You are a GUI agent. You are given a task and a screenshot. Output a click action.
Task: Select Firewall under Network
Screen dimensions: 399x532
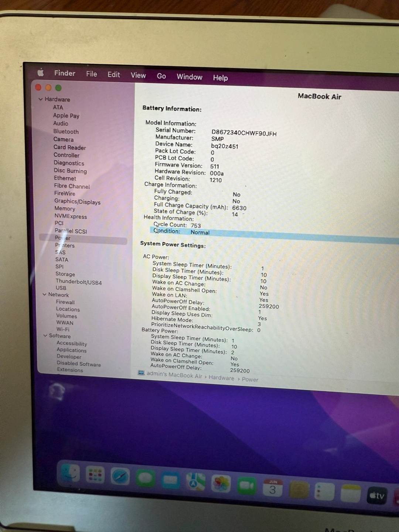point(65,302)
